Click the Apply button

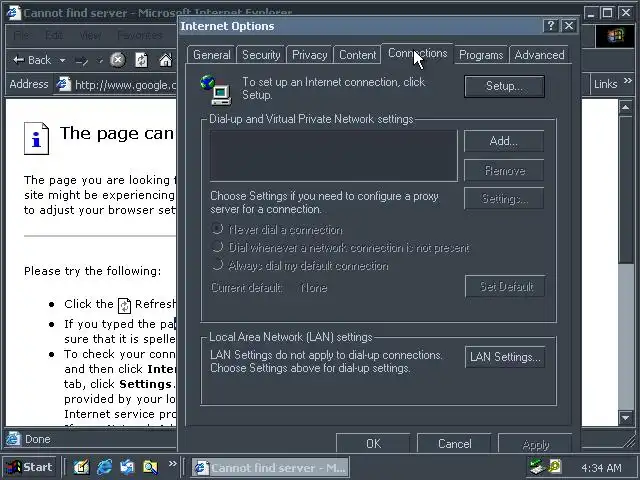click(535, 444)
